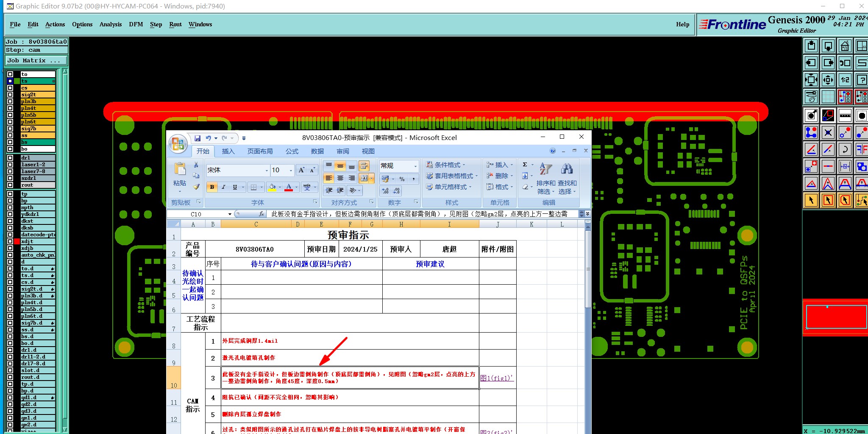868x434 pixels.
Task: Select the arrow in red rectangle selection tool
Action: [x=828, y=200]
